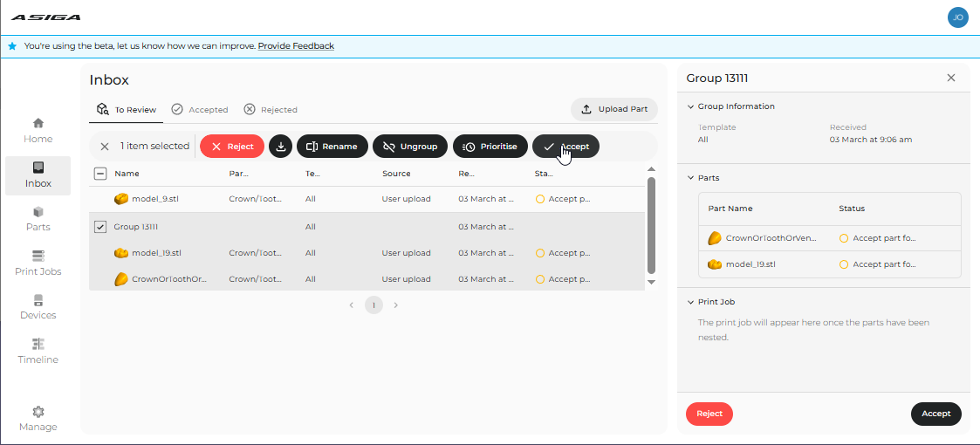Click the Status column header in panel
Screen dimensions: 980x445
tap(851, 209)
